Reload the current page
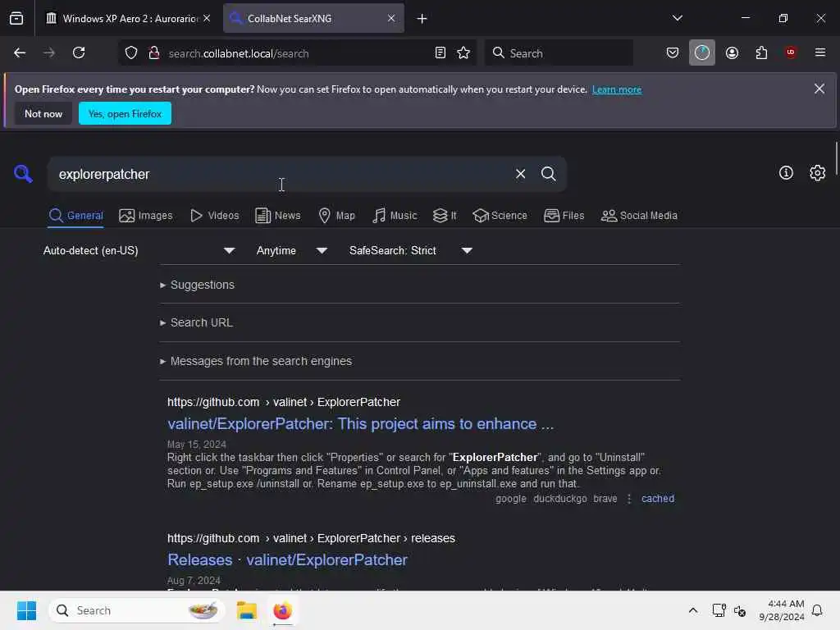This screenshot has height=630, width=840. coord(79,52)
